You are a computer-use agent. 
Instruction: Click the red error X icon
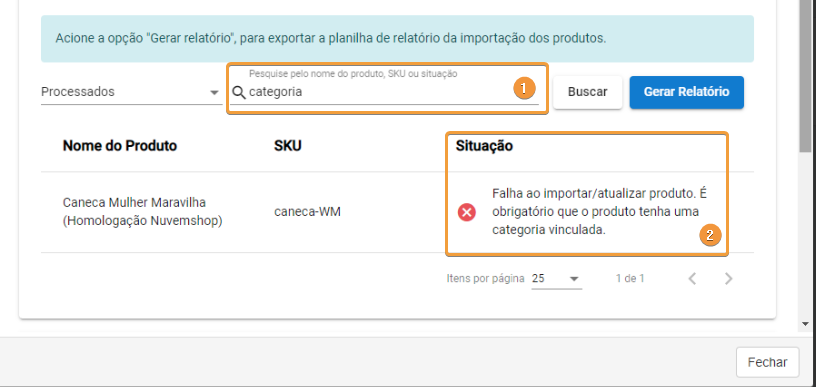click(x=467, y=212)
